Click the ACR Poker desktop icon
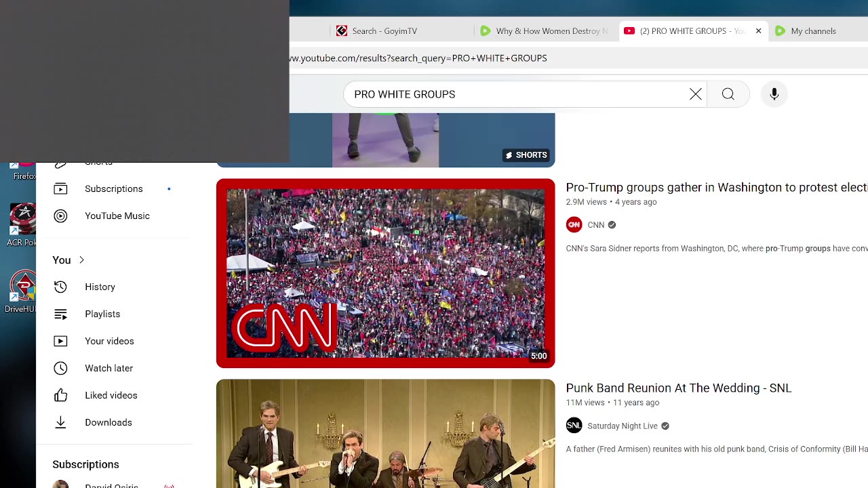Image resolution: width=868 pixels, height=488 pixels. pos(22,225)
